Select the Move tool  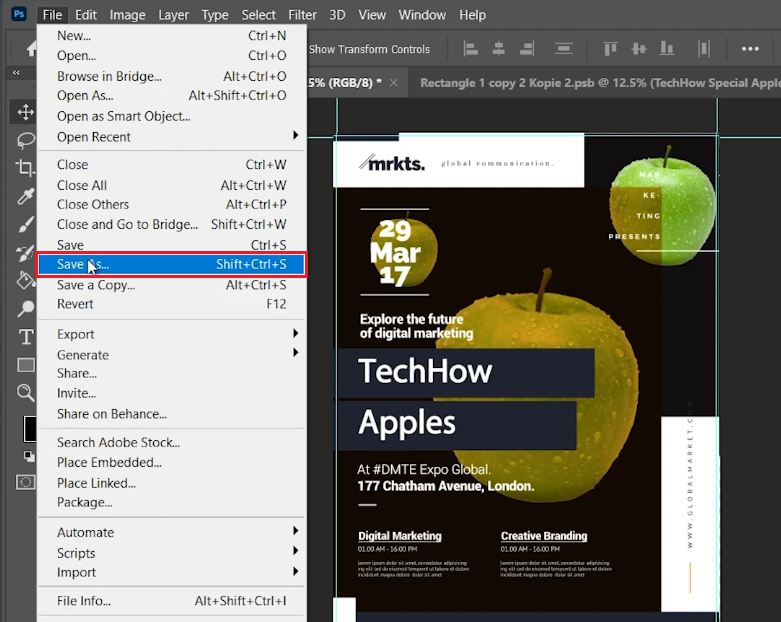(25, 112)
